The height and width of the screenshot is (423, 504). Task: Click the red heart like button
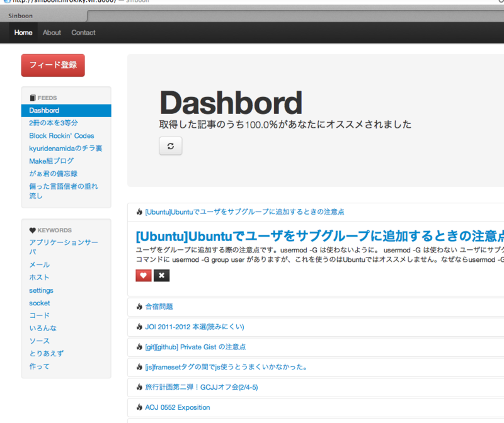tap(144, 275)
